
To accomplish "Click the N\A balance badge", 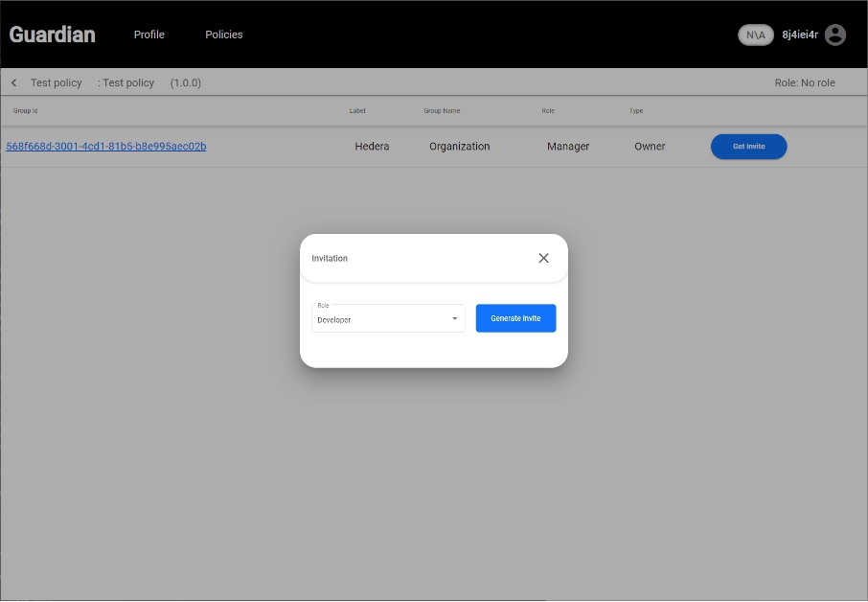I will click(x=756, y=35).
